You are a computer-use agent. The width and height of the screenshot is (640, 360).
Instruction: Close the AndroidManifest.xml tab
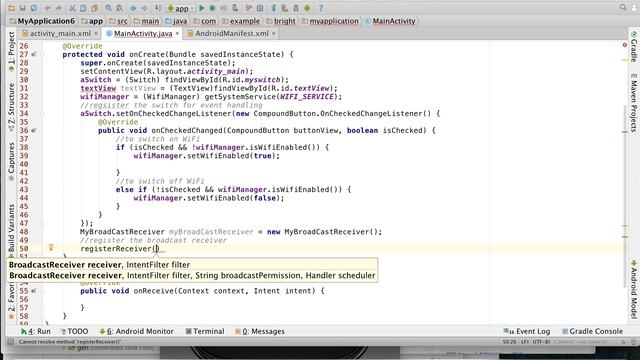click(273, 33)
